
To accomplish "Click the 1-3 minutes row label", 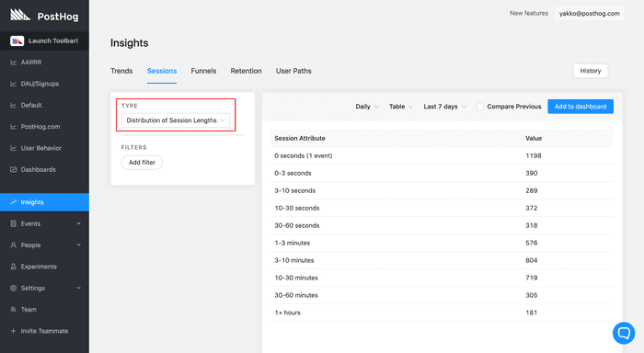I will [292, 243].
